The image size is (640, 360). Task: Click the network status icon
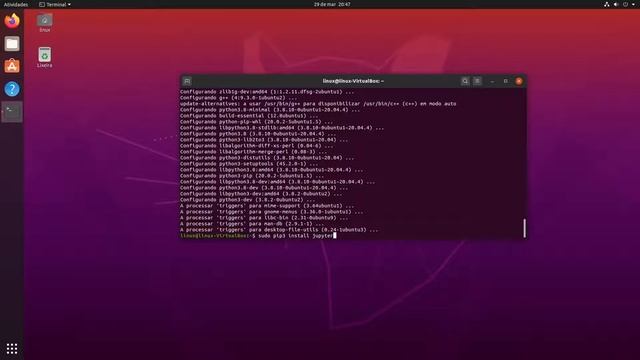point(607,4)
